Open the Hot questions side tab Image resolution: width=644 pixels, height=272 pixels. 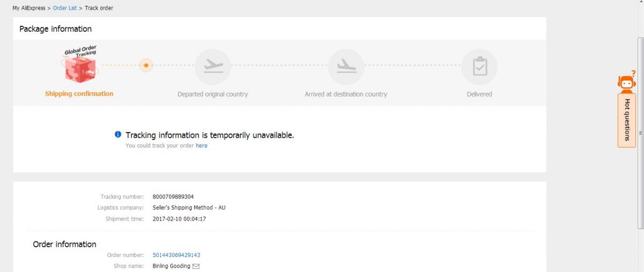(626, 119)
